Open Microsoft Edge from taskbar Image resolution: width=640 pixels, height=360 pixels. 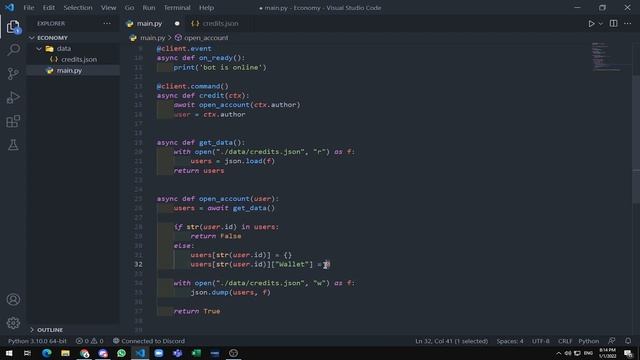(47, 353)
